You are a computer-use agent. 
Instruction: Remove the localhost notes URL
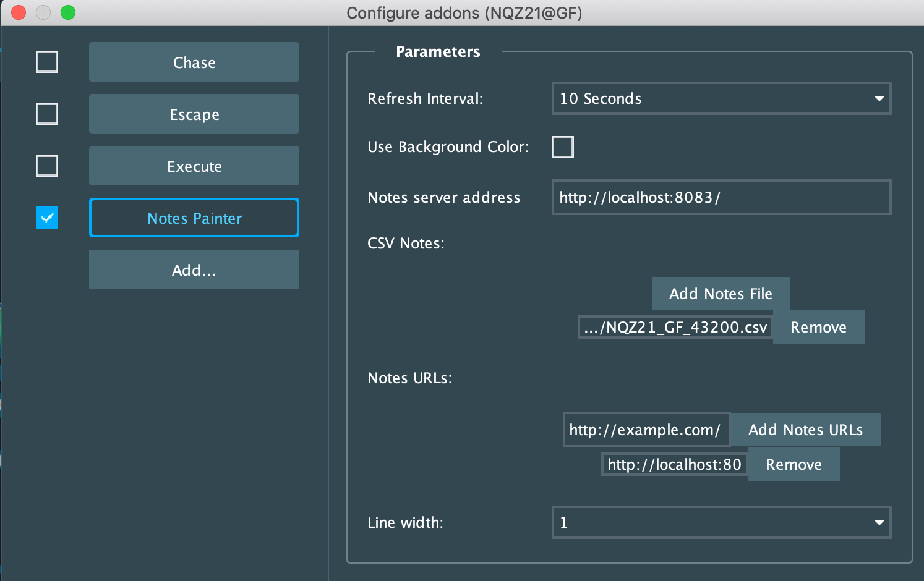794,464
